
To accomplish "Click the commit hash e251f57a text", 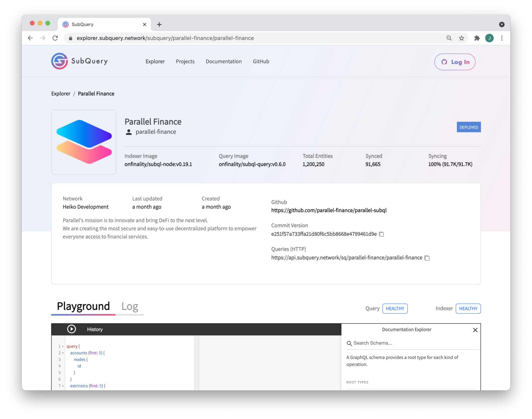I will click(324, 234).
